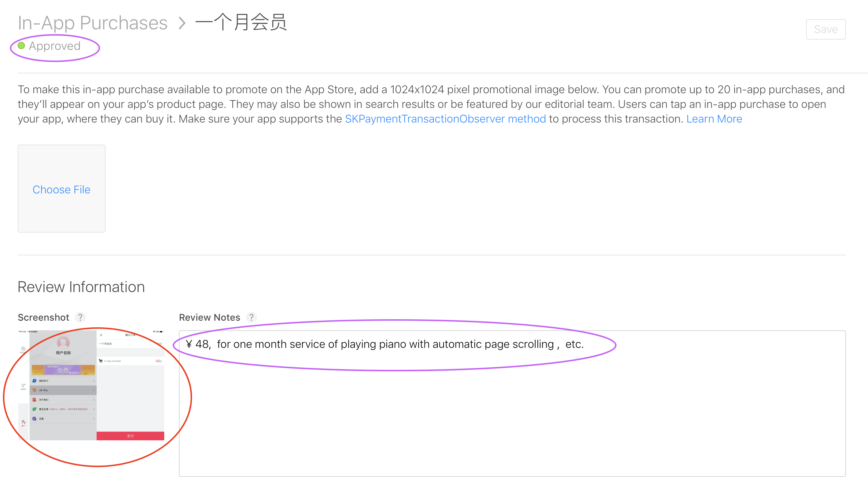The height and width of the screenshot is (477, 868).
Task: Click the Screenshot help question mark icon
Action: (80, 317)
